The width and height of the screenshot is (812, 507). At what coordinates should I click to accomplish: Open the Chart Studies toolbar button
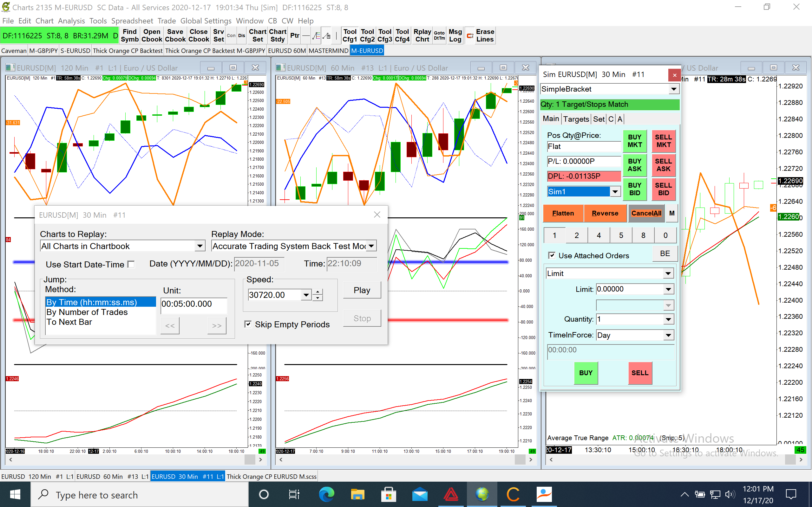(x=278, y=35)
